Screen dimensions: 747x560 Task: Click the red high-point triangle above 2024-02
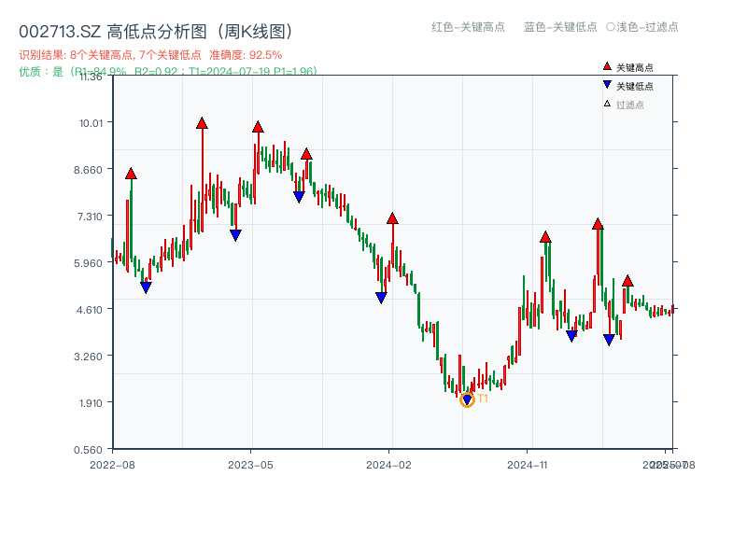click(x=392, y=218)
